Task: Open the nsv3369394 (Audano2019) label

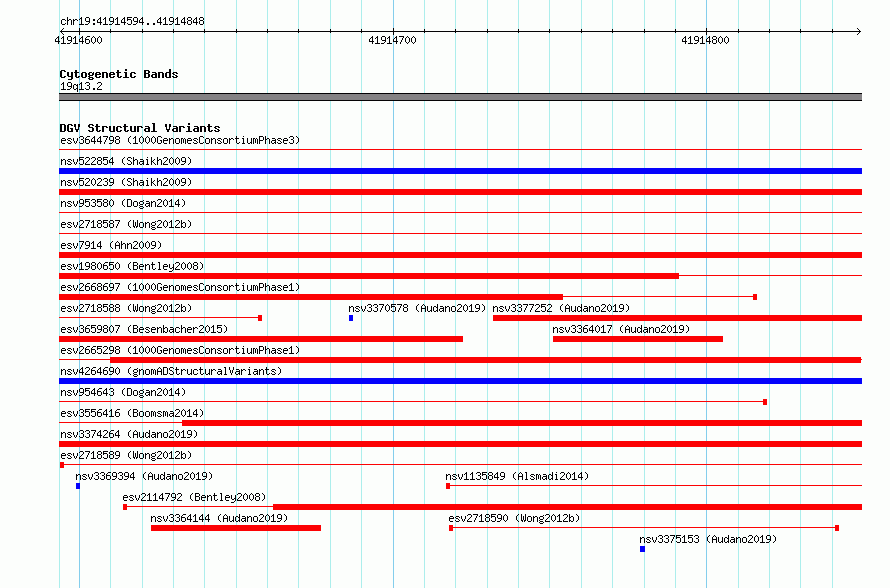Action: [x=144, y=476]
